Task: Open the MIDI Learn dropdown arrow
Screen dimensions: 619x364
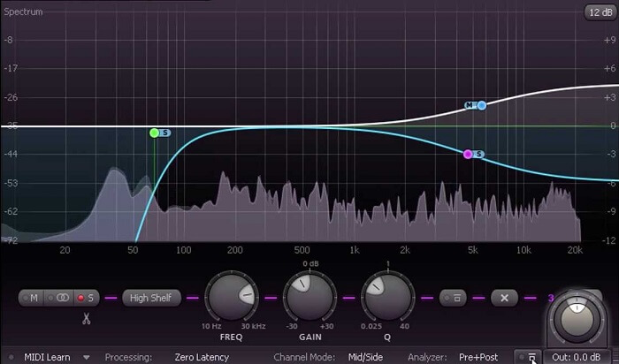Action: coord(87,358)
